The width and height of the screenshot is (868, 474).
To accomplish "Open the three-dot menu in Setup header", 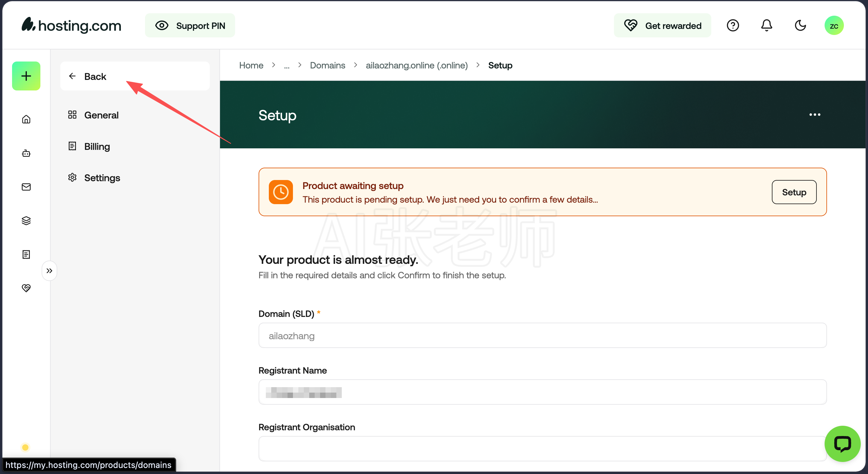I will coord(815,115).
